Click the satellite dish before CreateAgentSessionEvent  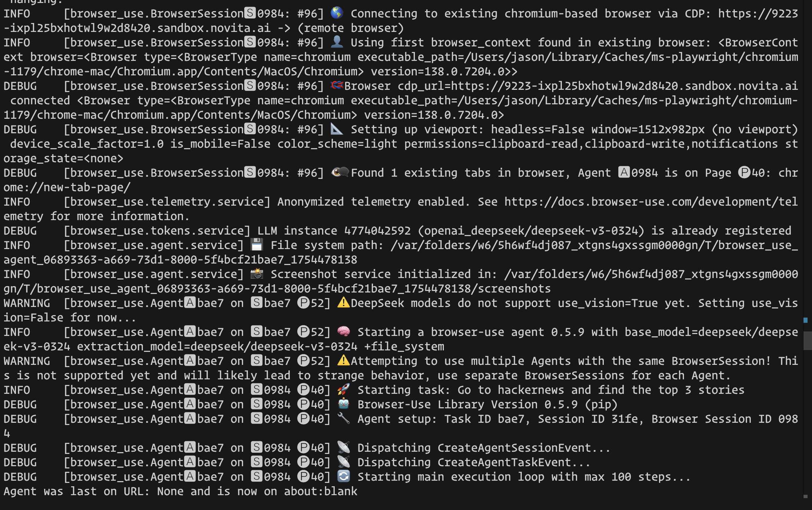pos(344,447)
